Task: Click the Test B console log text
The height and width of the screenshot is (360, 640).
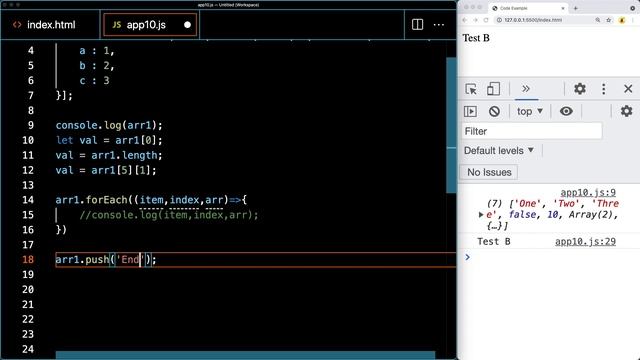Action: coord(494,242)
